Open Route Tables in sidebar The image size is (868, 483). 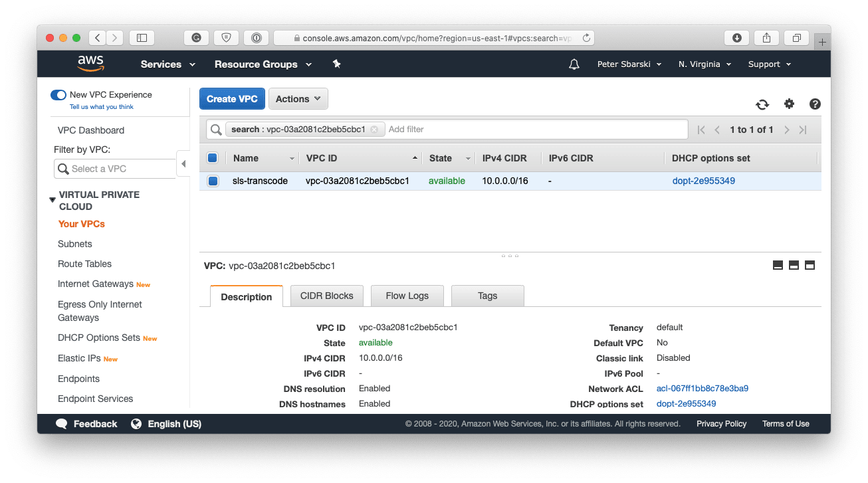(84, 264)
